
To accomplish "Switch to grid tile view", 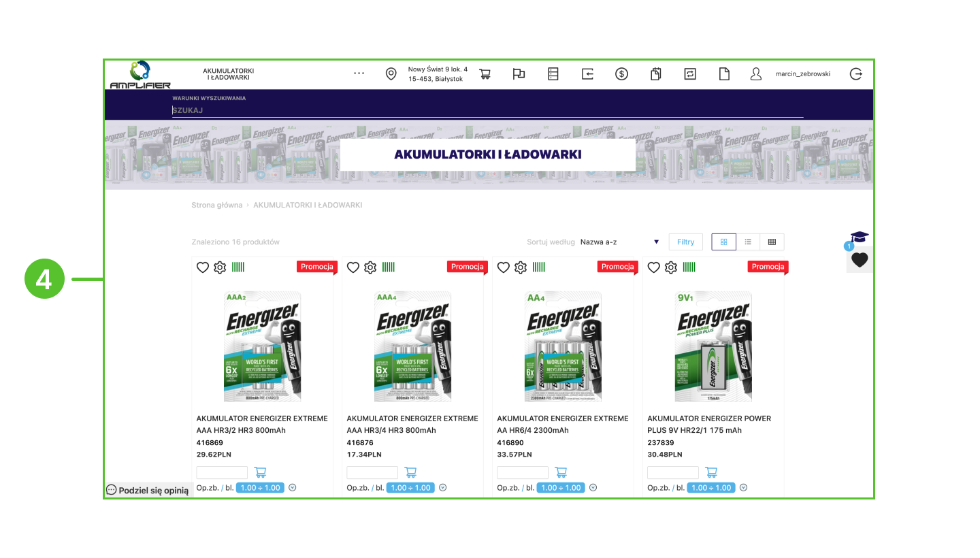I will pyautogui.click(x=724, y=242).
